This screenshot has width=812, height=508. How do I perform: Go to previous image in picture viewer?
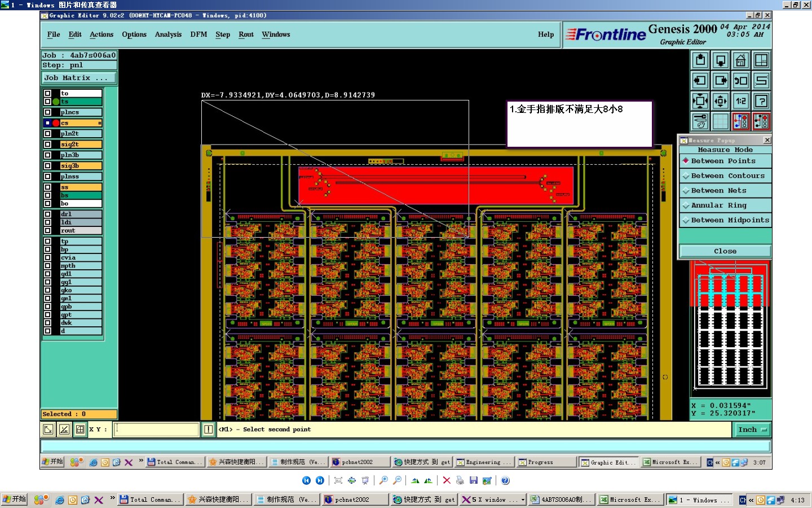pos(306,480)
